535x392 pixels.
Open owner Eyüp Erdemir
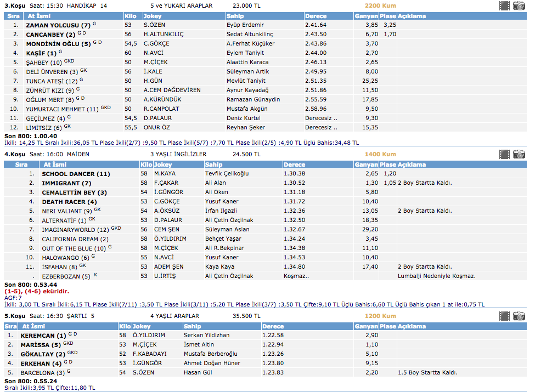(245, 25)
